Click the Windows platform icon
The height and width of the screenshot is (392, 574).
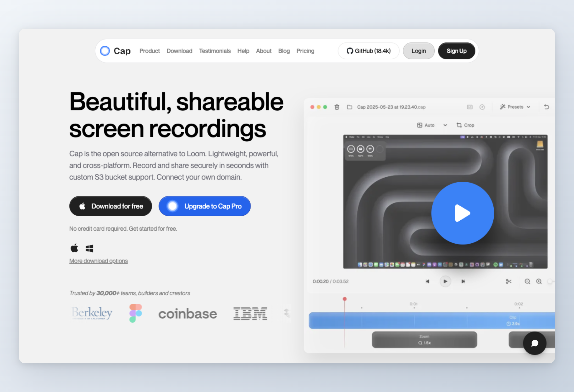coord(89,248)
